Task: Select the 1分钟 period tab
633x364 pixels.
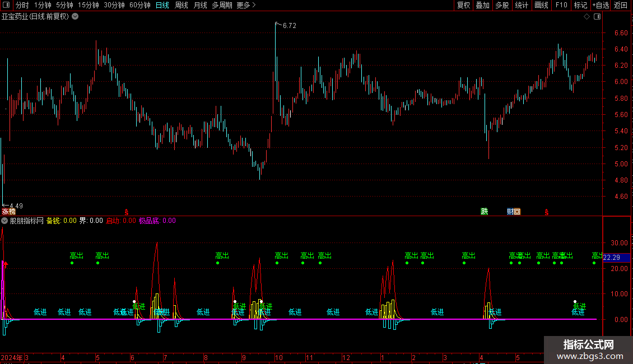Action: [x=43, y=5]
